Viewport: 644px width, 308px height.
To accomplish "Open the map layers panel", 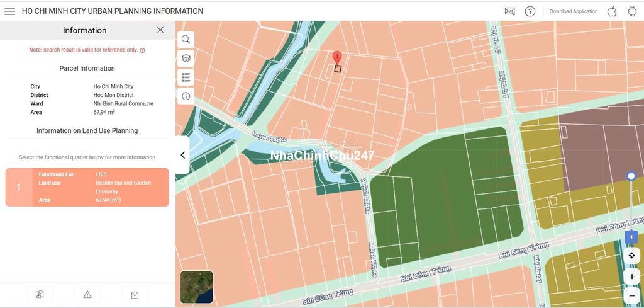I will point(186,58).
